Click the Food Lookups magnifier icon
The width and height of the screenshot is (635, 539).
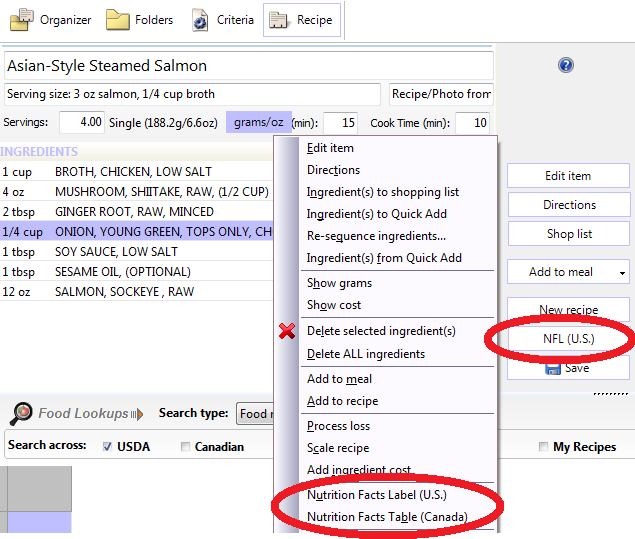click(21, 413)
